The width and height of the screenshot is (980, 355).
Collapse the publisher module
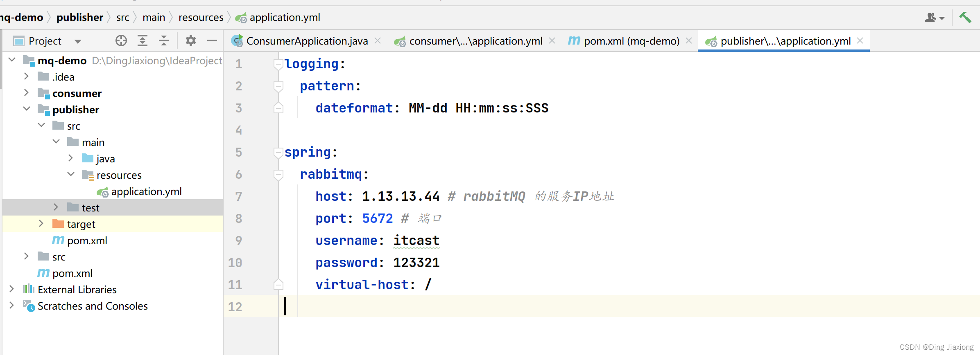[x=27, y=109]
